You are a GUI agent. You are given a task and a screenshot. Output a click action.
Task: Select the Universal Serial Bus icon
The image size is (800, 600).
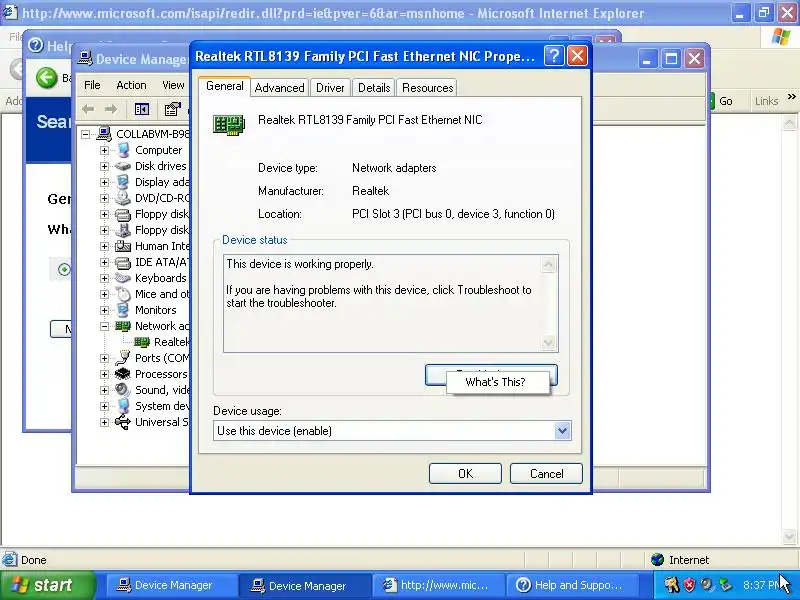[x=123, y=422]
